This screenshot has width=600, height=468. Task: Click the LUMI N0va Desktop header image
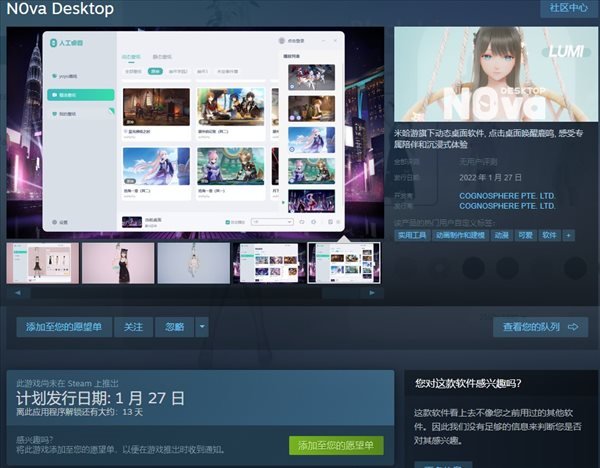496,74
